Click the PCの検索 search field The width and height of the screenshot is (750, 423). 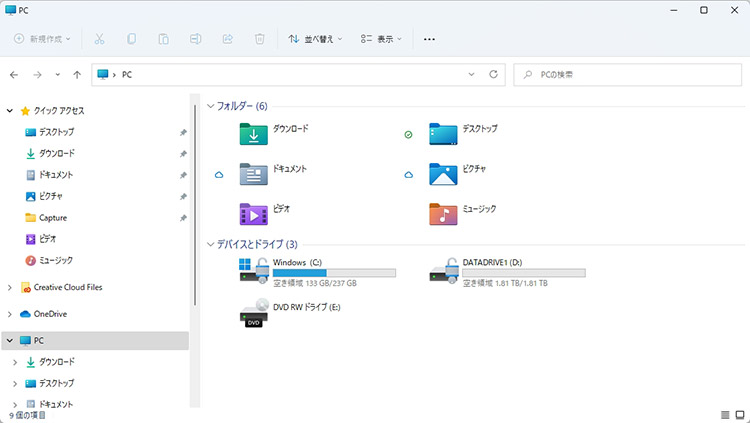tap(628, 74)
